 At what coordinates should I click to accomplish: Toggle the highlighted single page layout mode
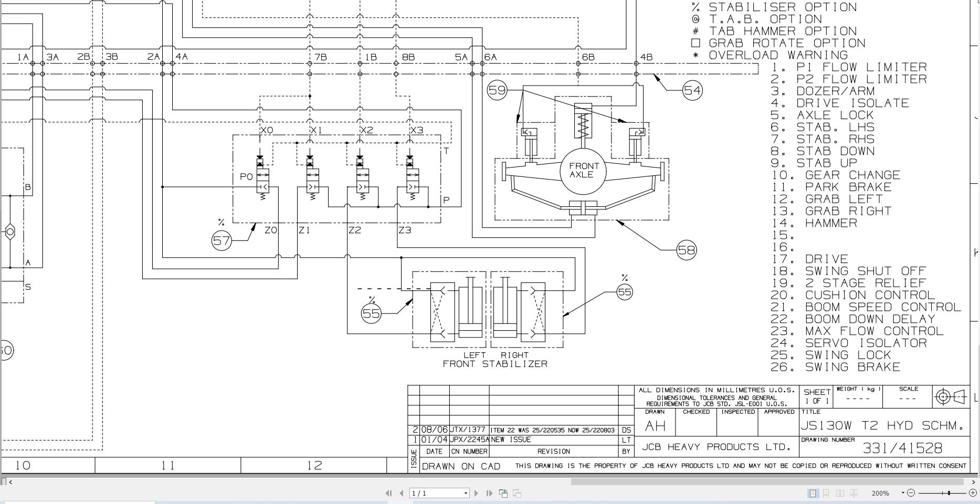point(813,493)
